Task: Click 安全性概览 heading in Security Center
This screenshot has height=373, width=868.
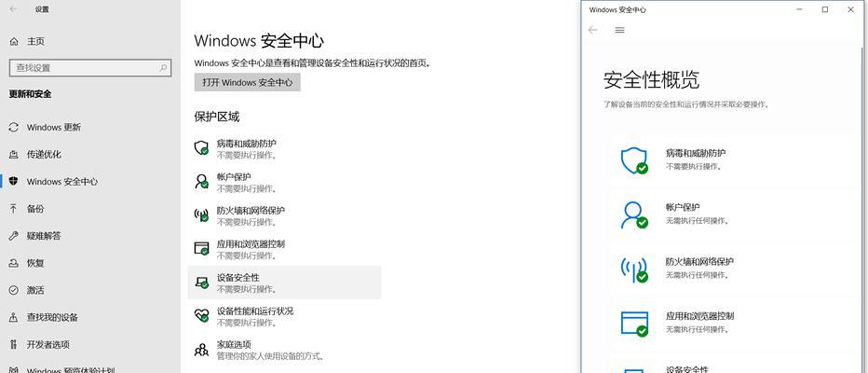Action: click(651, 80)
